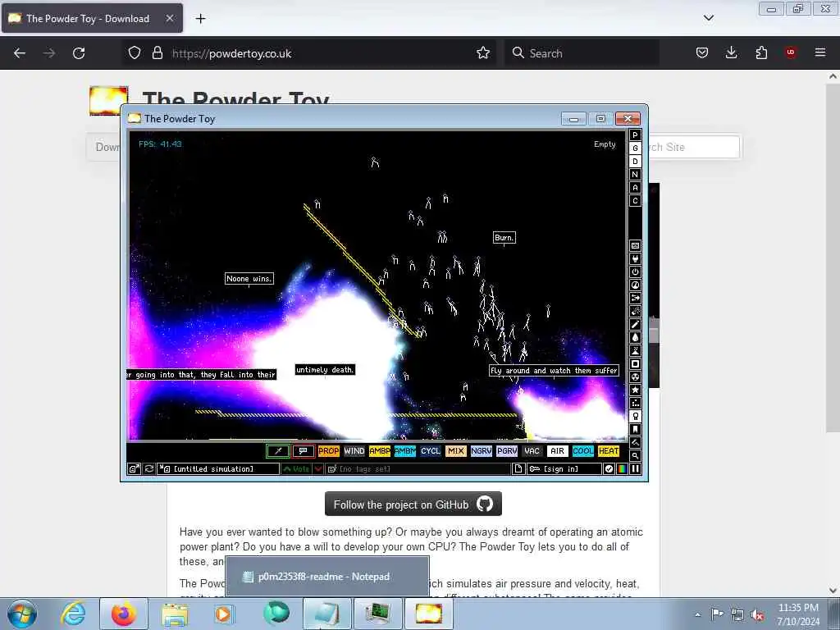Screen dimensions: 840x630
Task: Click the [no tags set] tags field
Action: (418, 468)
